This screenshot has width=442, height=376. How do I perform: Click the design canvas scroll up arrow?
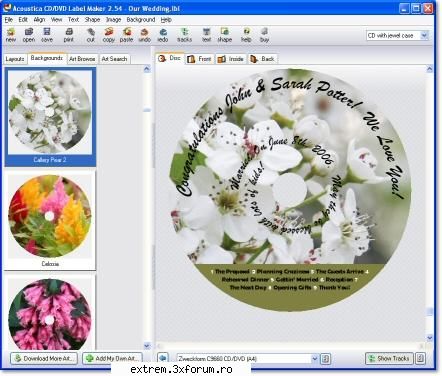429,69
